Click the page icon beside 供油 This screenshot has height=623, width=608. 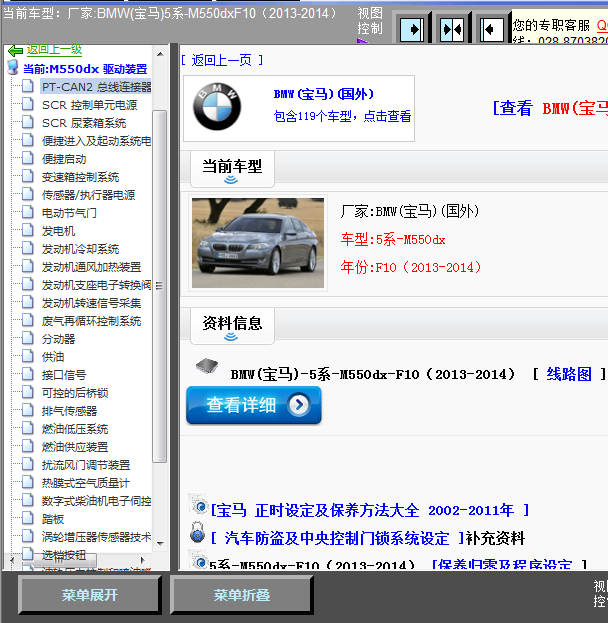(x=28, y=356)
